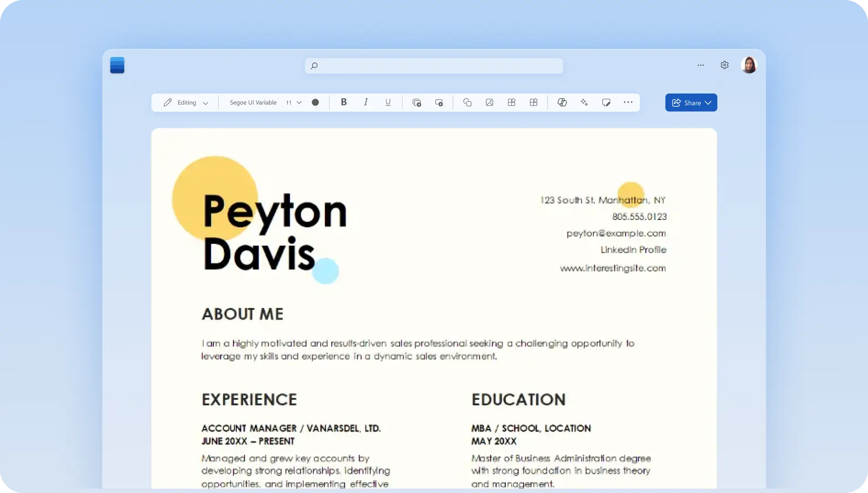Click the sparkle AI designer icon

pos(584,102)
